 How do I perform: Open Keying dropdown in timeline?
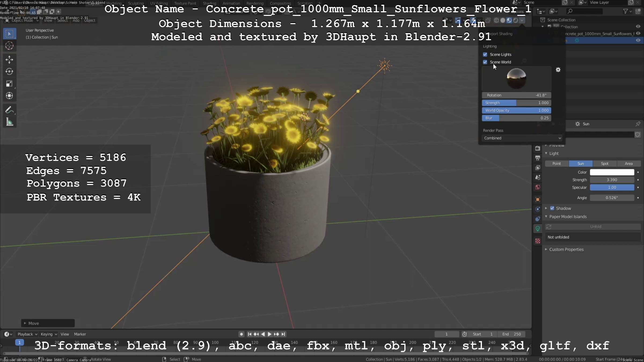point(49,334)
